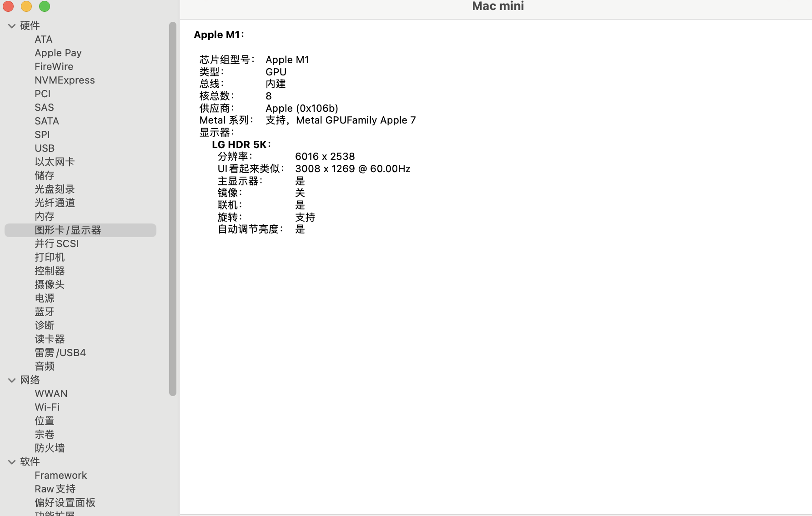Select the USB item
The height and width of the screenshot is (516, 812).
coord(45,149)
